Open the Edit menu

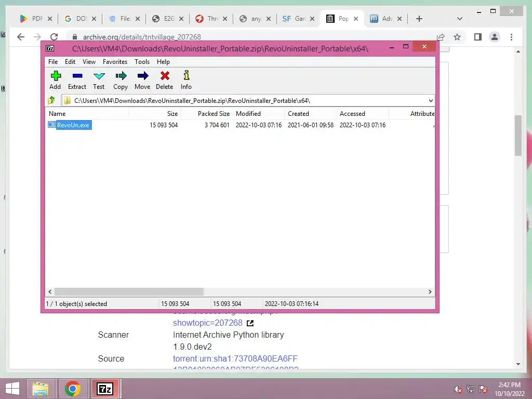(70, 62)
